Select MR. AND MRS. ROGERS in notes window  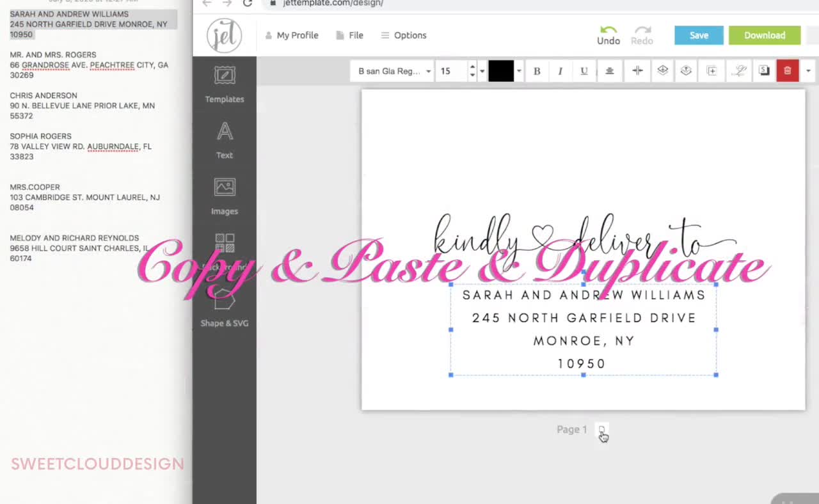[53, 55]
